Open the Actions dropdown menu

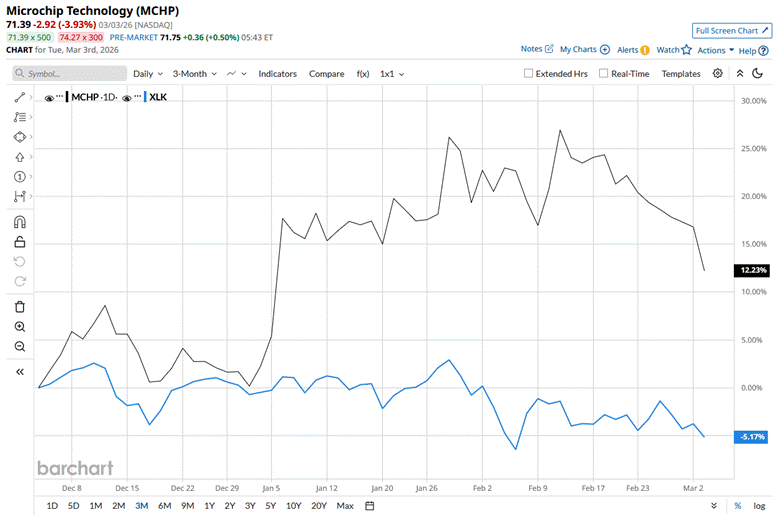(715, 49)
